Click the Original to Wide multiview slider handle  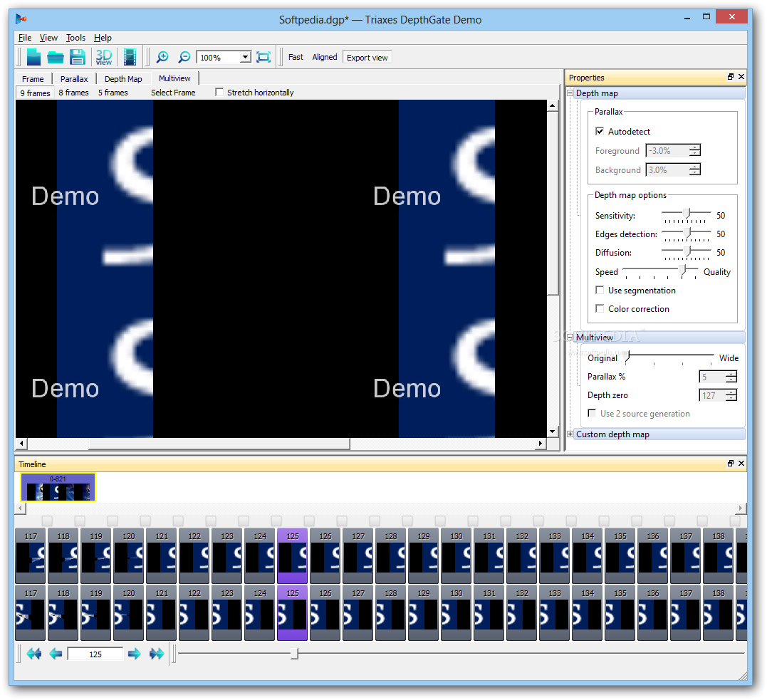click(x=629, y=356)
